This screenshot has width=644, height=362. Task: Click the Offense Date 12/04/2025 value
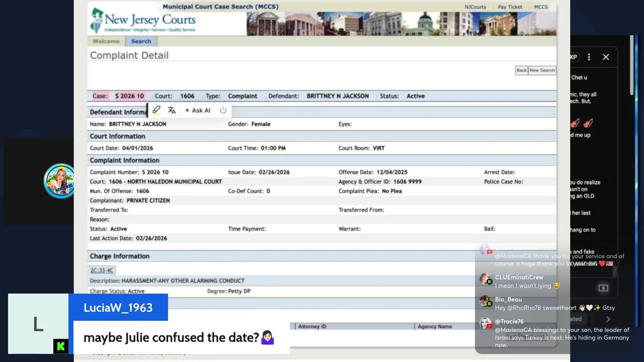click(391, 172)
